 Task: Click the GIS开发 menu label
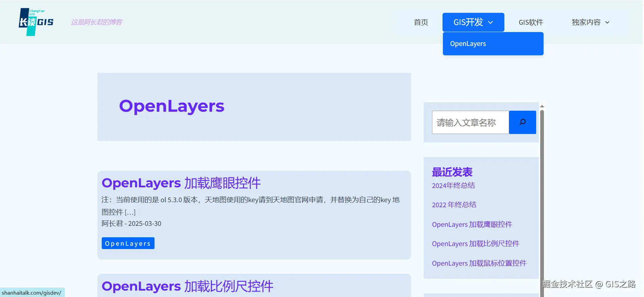pyautogui.click(x=468, y=22)
